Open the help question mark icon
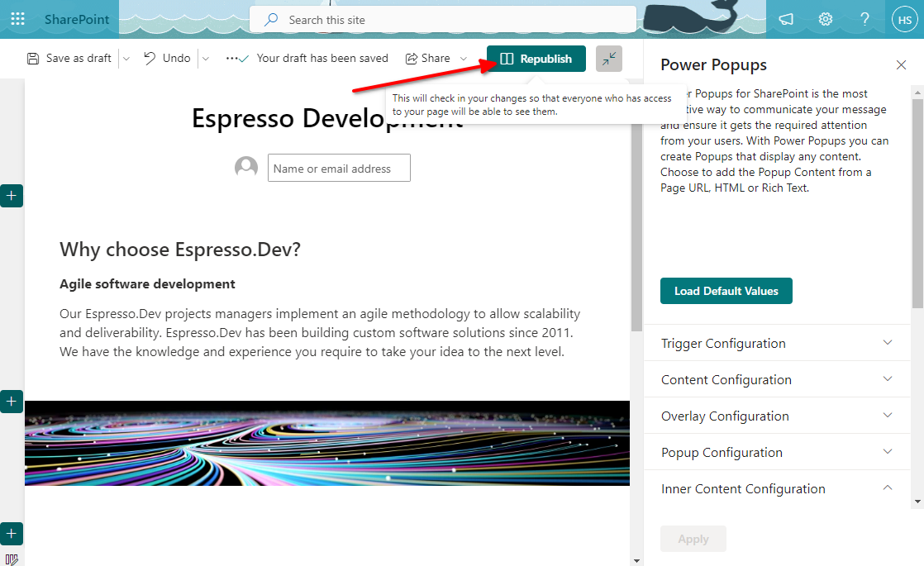924x566 pixels. pyautogui.click(x=864, y=19)
